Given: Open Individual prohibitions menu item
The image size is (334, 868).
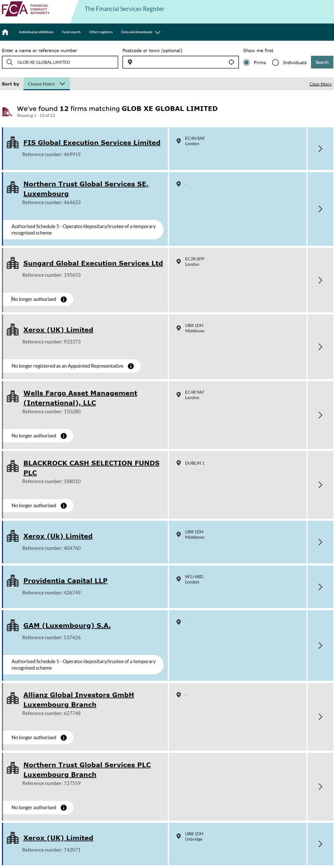Looking at the screenshot, I should point(36,32).
